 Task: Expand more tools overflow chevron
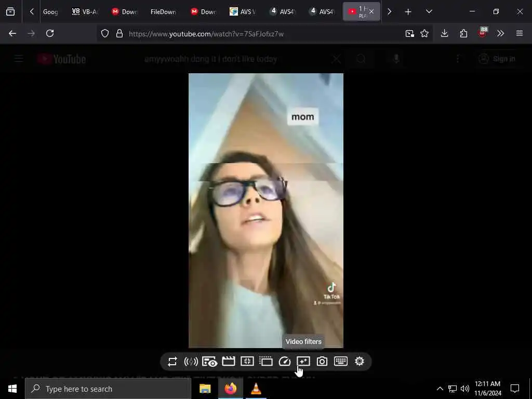click(500, 33)
